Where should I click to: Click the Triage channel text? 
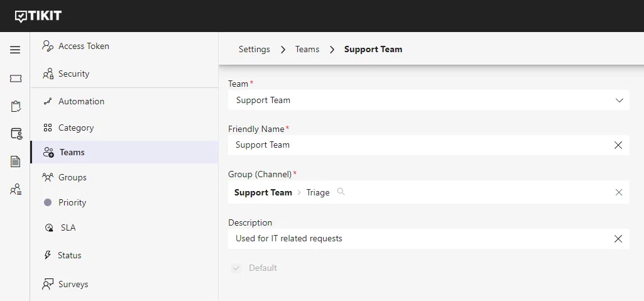pos(318,192)
